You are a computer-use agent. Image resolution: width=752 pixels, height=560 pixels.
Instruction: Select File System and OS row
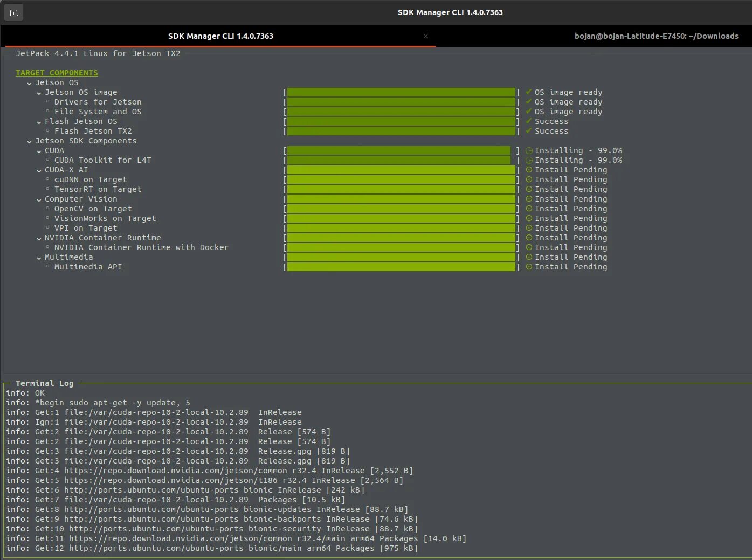tap(98, 112)
